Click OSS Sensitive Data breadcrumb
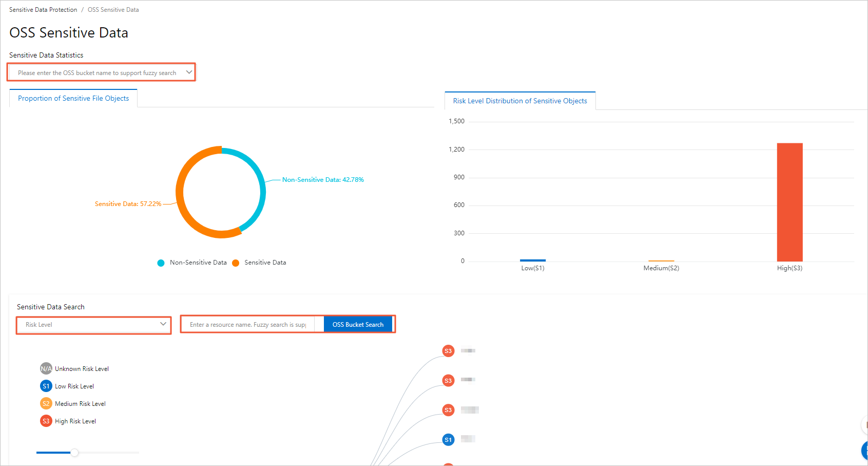 [x=113, y=10]
